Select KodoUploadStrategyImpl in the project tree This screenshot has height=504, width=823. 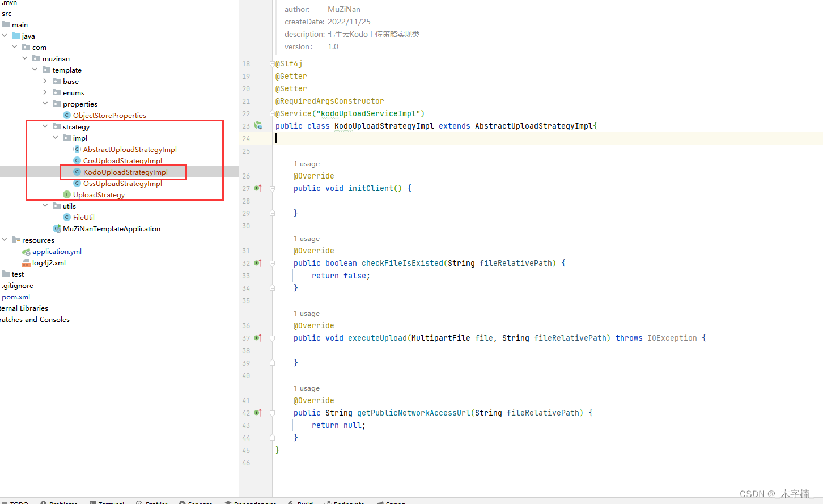pos(125,172)
